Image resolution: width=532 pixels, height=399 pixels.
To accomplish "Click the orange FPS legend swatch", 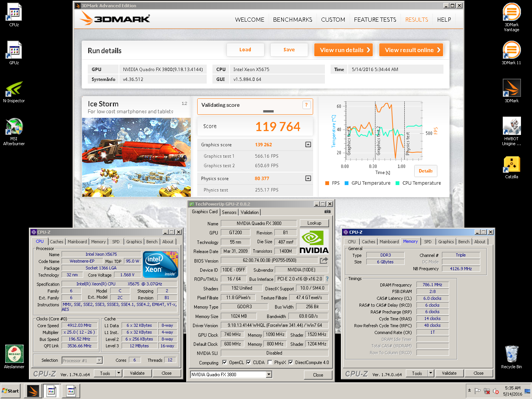I will pyautogui.click(x=327, y=183).
